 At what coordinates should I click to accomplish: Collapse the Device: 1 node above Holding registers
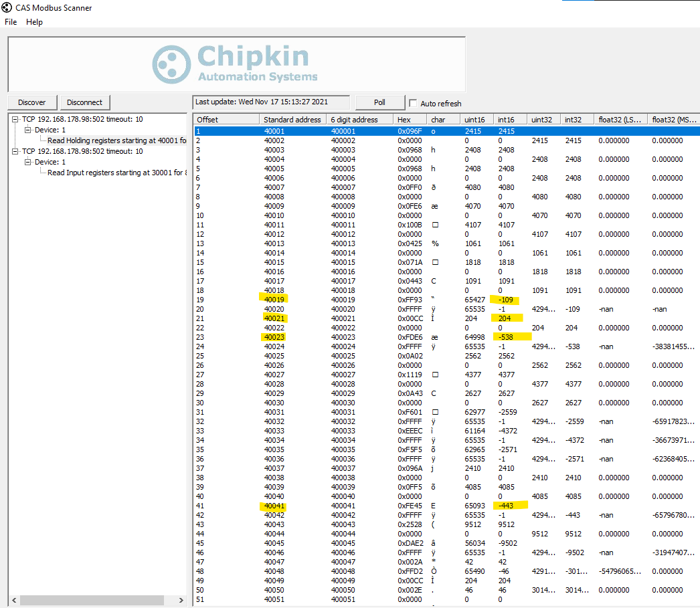pyautogui.click(x=27, y=130)
